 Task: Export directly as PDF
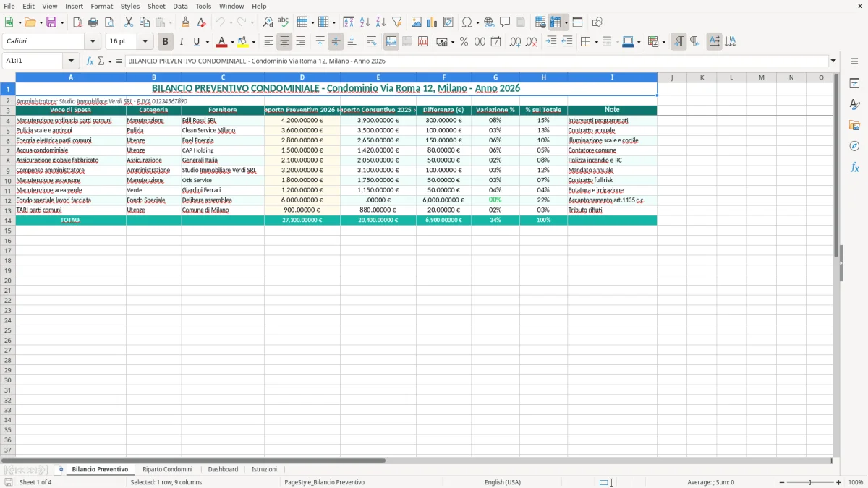coord(77,22)
